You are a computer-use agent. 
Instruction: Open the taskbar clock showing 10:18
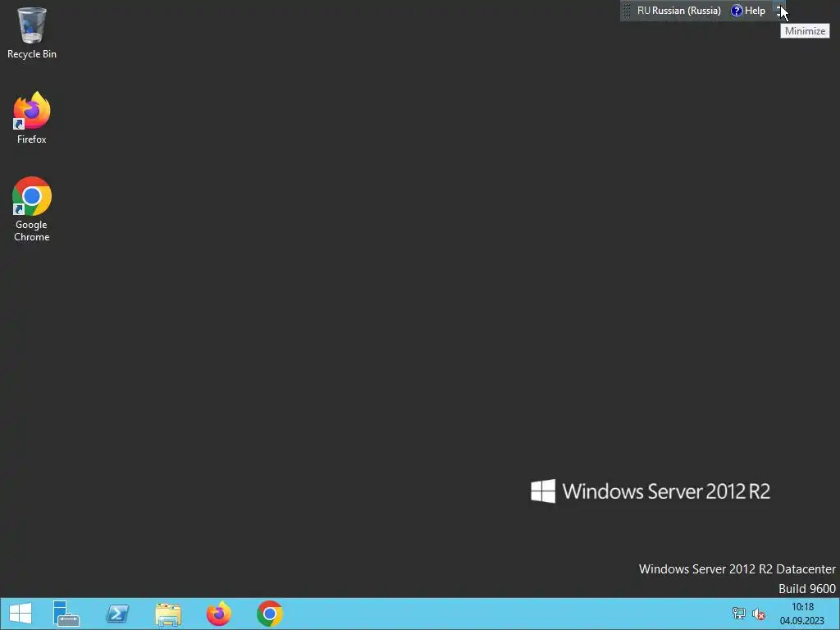coord(802,614)
